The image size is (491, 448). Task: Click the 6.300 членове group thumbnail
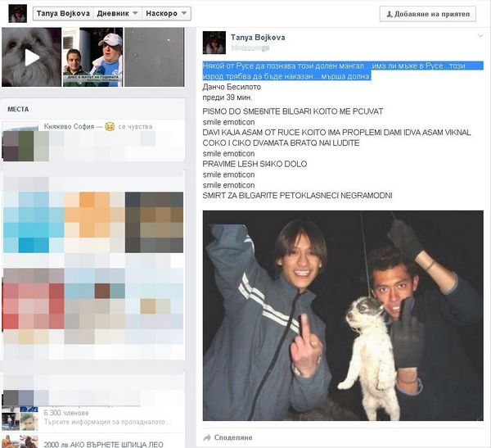29,420
